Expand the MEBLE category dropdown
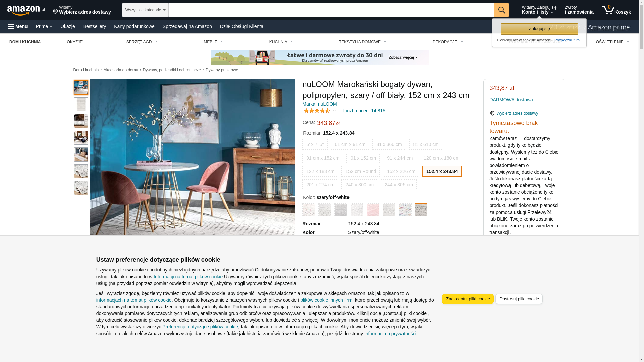The width and height of the screenshot is (644, 362). (213, 42)
